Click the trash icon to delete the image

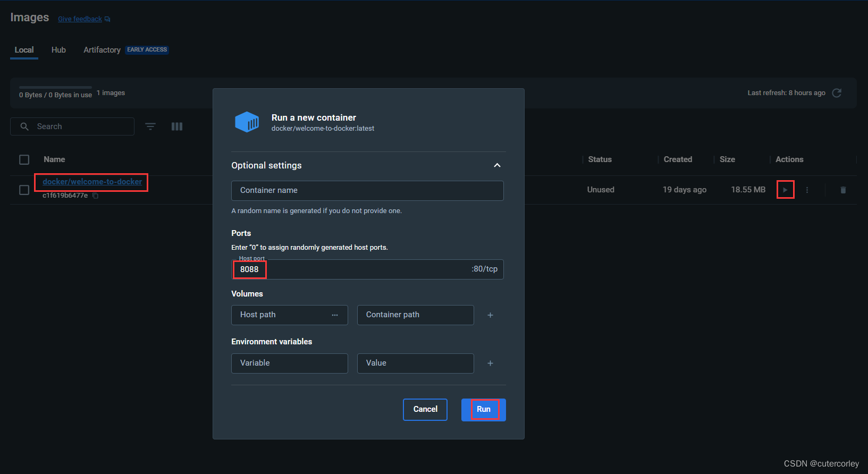coord(843,190)
